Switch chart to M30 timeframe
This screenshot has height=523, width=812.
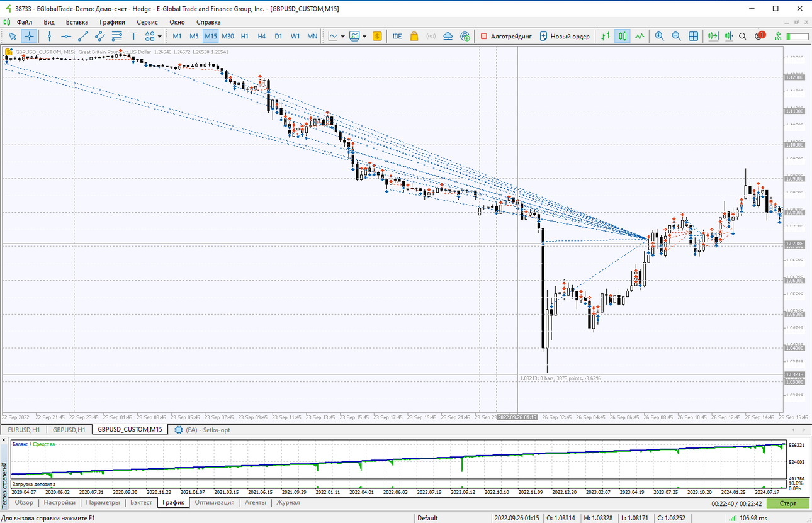click(x=228, y=36)
